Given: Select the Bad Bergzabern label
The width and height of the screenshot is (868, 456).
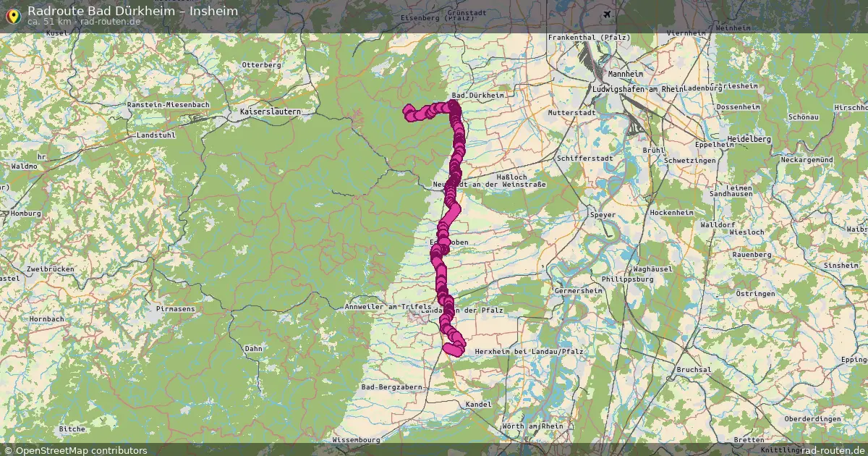Looking at the screenshot, I should [x=391, y=387].
